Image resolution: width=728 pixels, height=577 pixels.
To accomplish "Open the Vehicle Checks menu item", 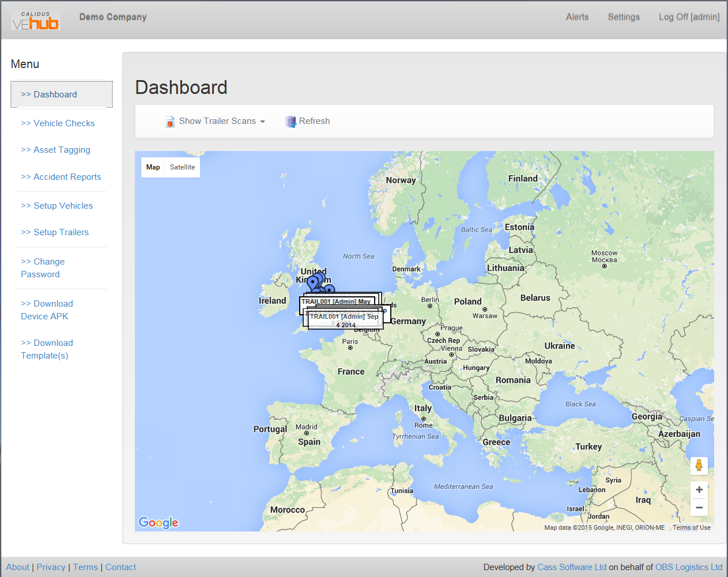I will [x=58, y=123].
